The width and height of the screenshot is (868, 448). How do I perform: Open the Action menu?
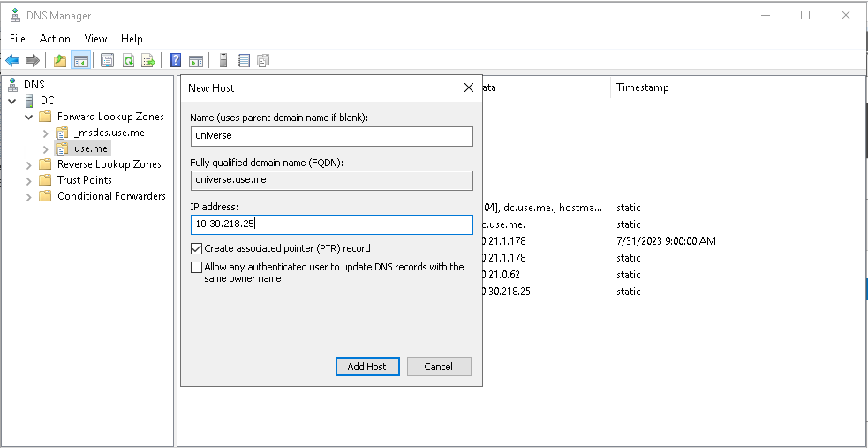(x=55, y=39)
